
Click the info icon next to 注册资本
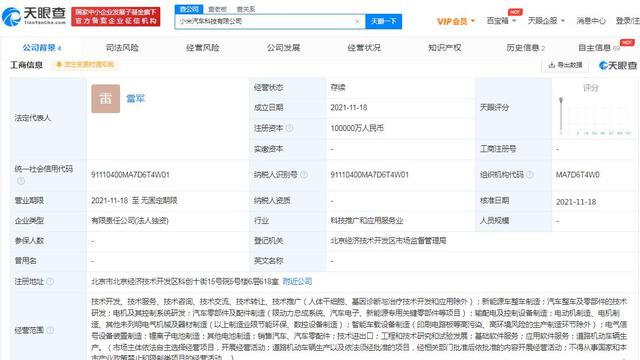coord(289,128)
